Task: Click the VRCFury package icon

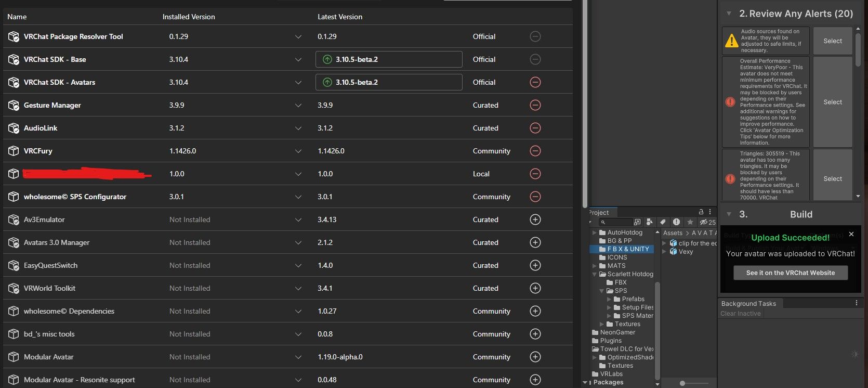Action: (14, 151)
